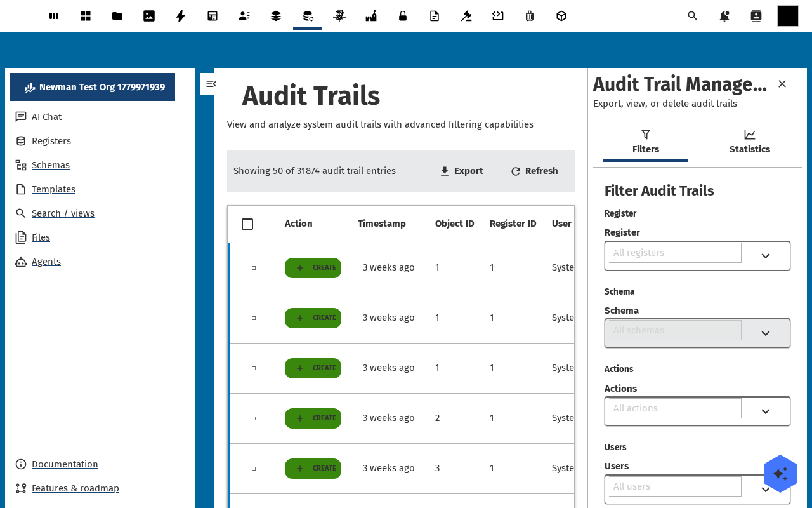Open the notifications bell
Viewport: 812px width, 508px height.
click(x=724, y=16)
